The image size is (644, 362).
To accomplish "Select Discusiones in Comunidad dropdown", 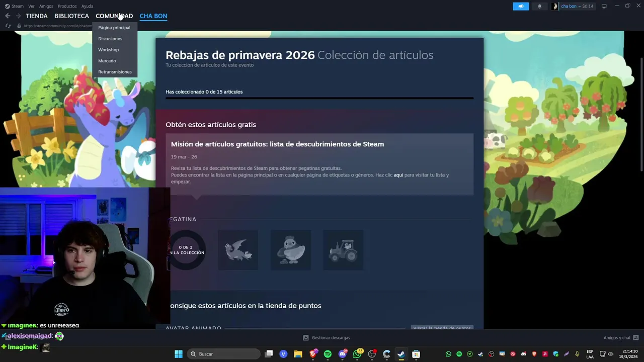I will (110, 39).
